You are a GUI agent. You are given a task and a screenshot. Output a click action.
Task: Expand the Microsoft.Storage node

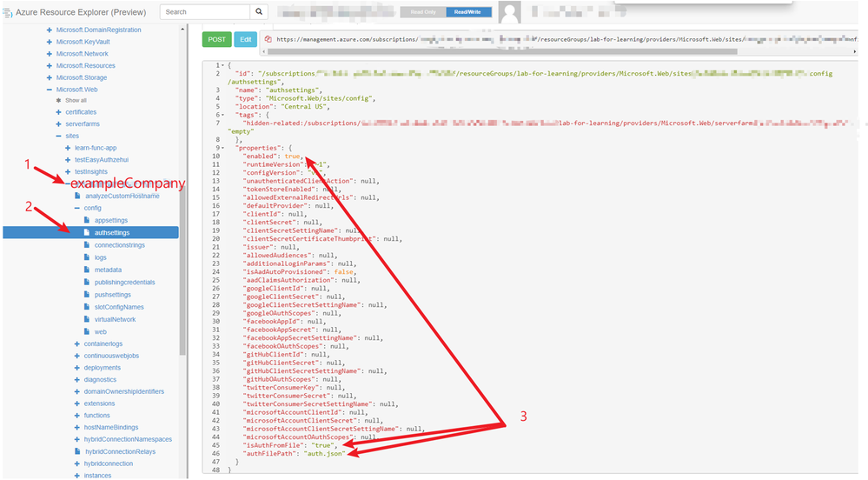pos(50,77)
